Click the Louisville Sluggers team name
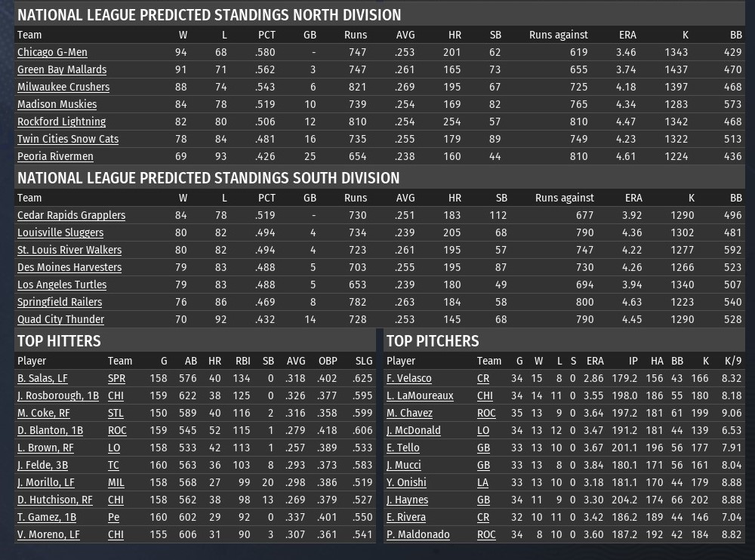 point(60,232)
